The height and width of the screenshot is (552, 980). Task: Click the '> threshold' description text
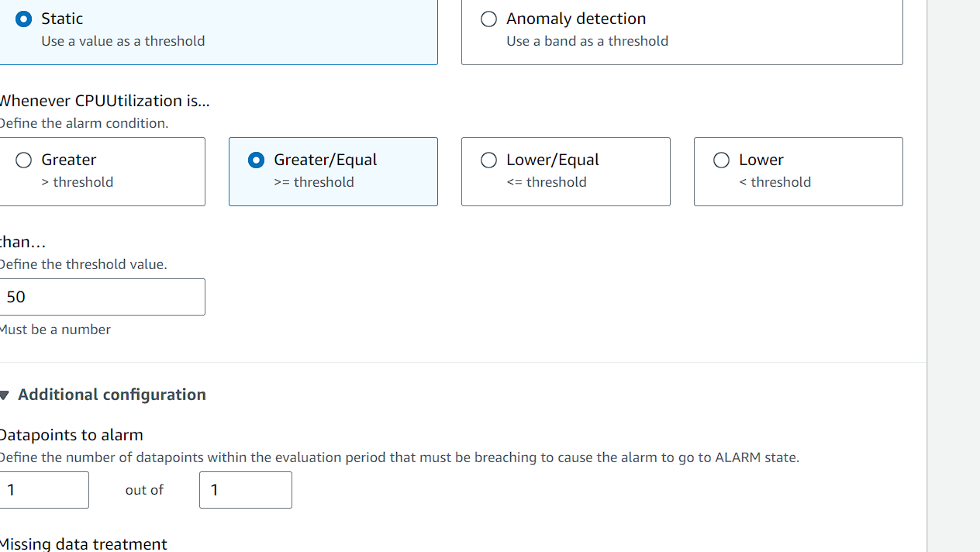[x=78, y=182]
